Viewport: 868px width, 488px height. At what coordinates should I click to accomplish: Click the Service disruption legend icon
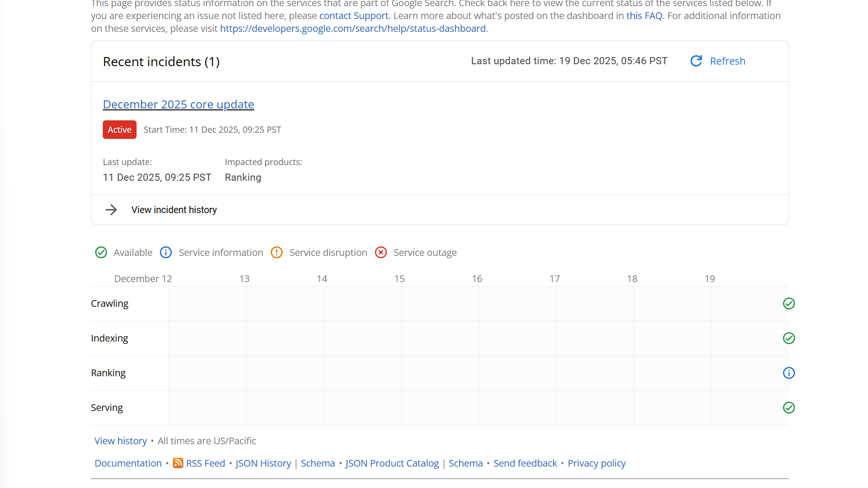pyautogui.click(x=276, y=253)
